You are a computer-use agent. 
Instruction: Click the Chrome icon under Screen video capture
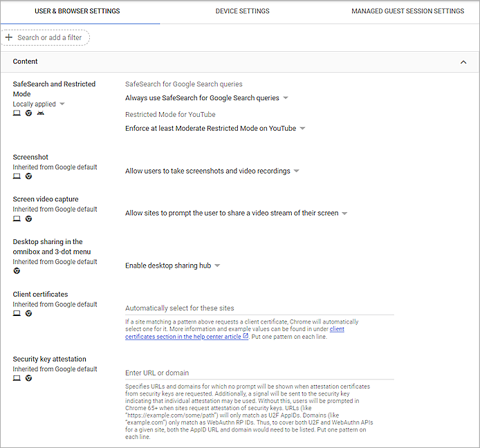click(x=28, y=218)
